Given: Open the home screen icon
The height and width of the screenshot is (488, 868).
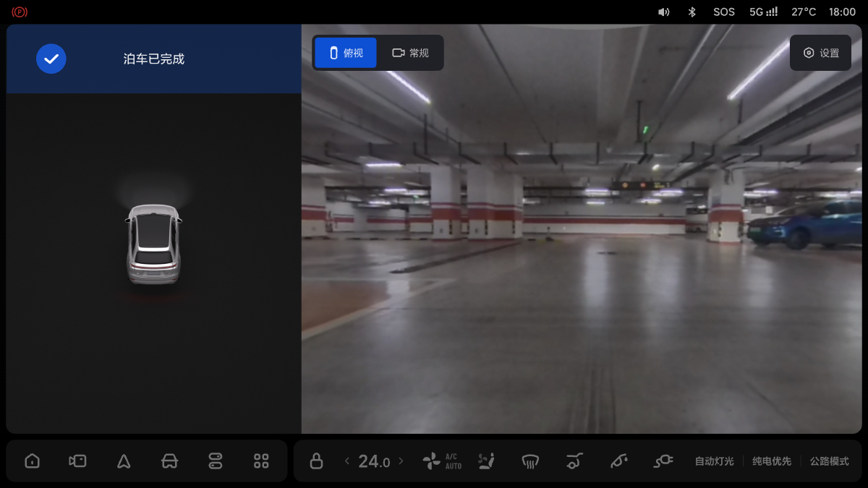Looking at the screenshot, I should pyautogui.click(x=32, y=461).
